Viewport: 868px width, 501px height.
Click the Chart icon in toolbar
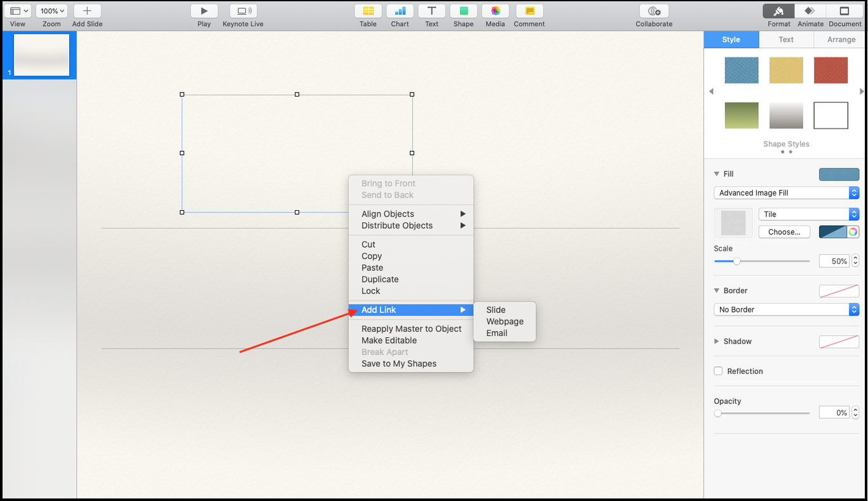[400, 11]
